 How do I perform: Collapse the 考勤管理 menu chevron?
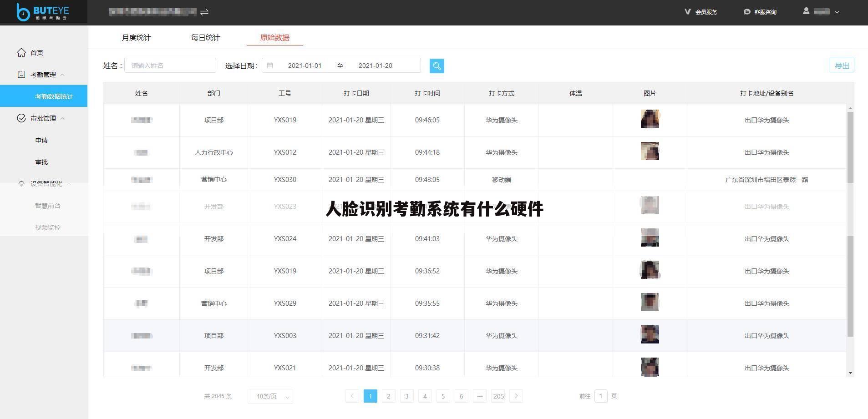(62, 75)
